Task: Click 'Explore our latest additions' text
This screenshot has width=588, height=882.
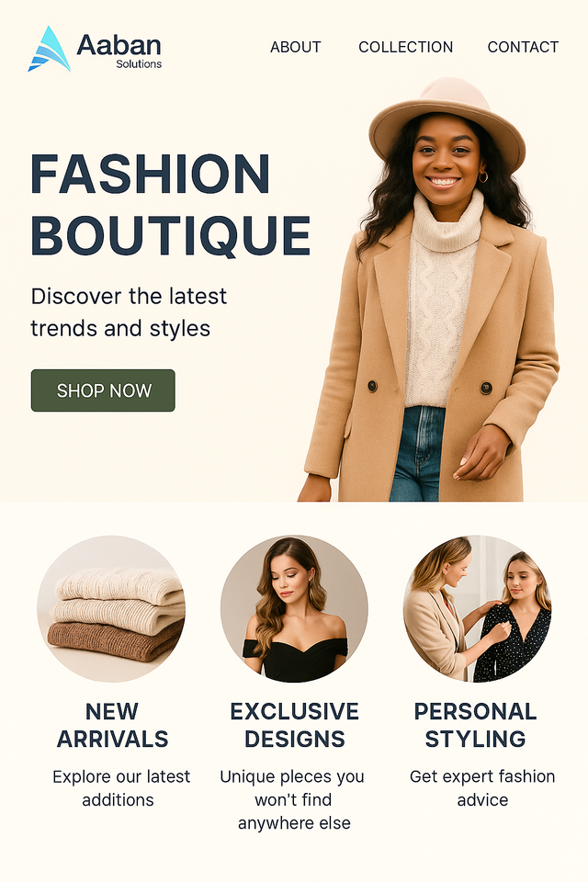Action: coord(121,788)
